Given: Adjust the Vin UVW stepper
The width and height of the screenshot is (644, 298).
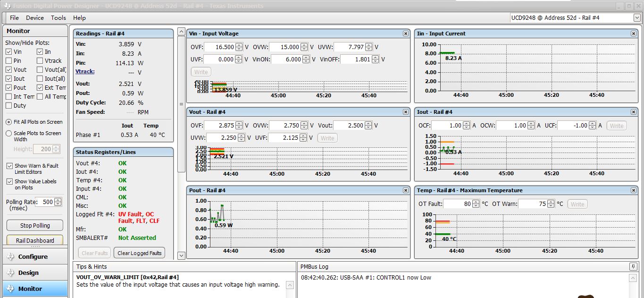Looking at the screenshot, I should 369,47.
